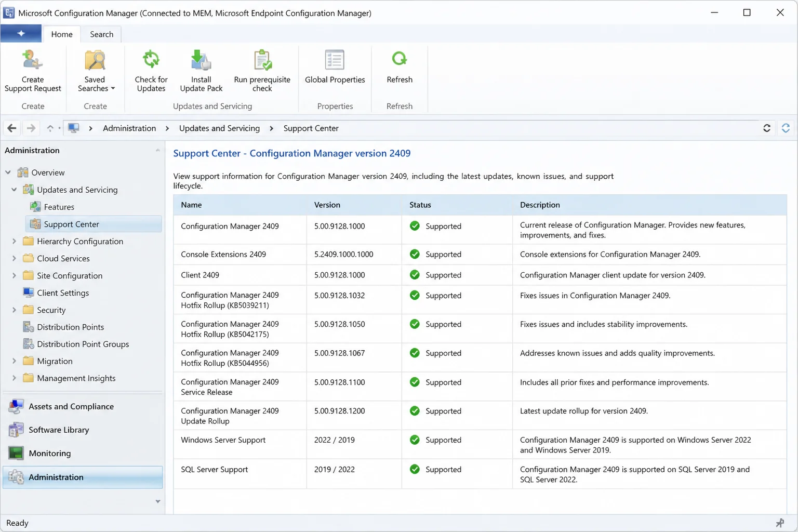Click the green status check for SQL Server Support
This screenshot has height=532, width=798.
(415, 469)
